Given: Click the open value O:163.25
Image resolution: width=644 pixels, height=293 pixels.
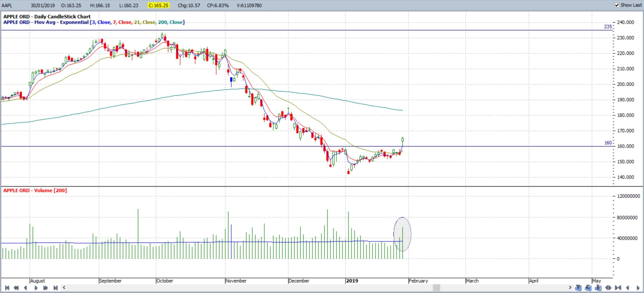Looking at the screenshot, I should (71, 5).
